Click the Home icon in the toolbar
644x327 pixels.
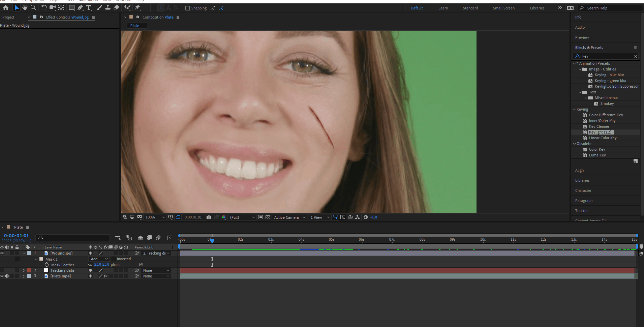click(x=6, y=7)
